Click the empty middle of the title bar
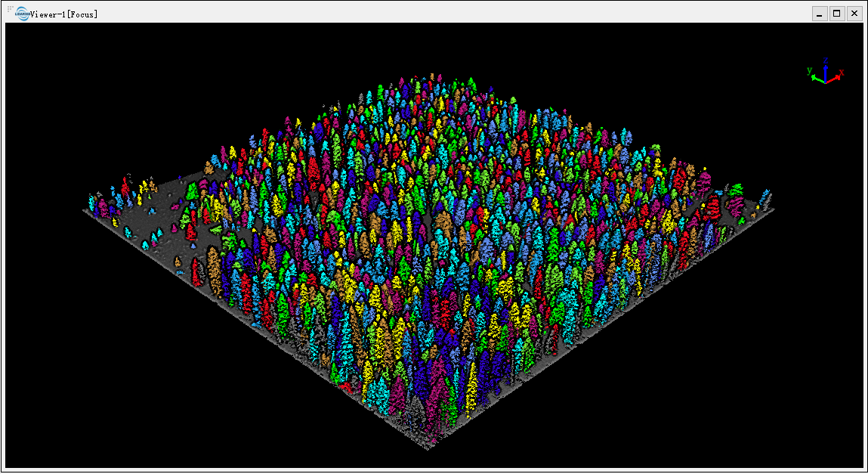Image resolution: width=868 pixels, height=474 pixels. tap(453, 14)
